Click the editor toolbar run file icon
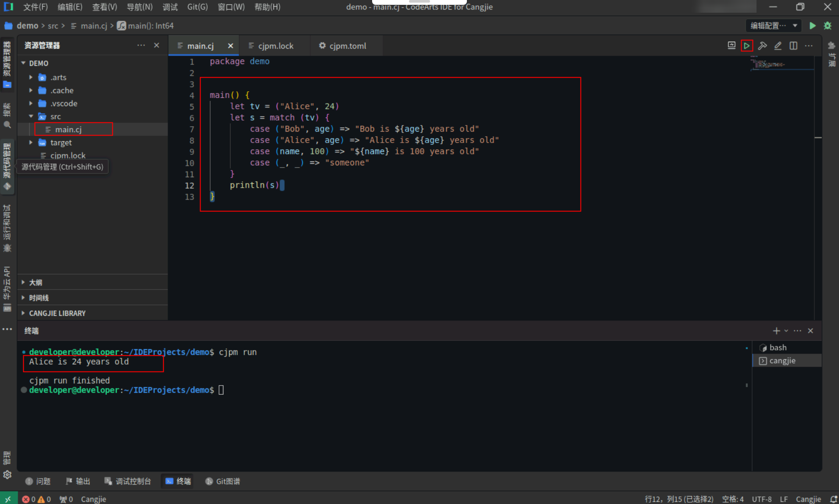This screenshot has height=504, width=839. click(x=746, y=46)
